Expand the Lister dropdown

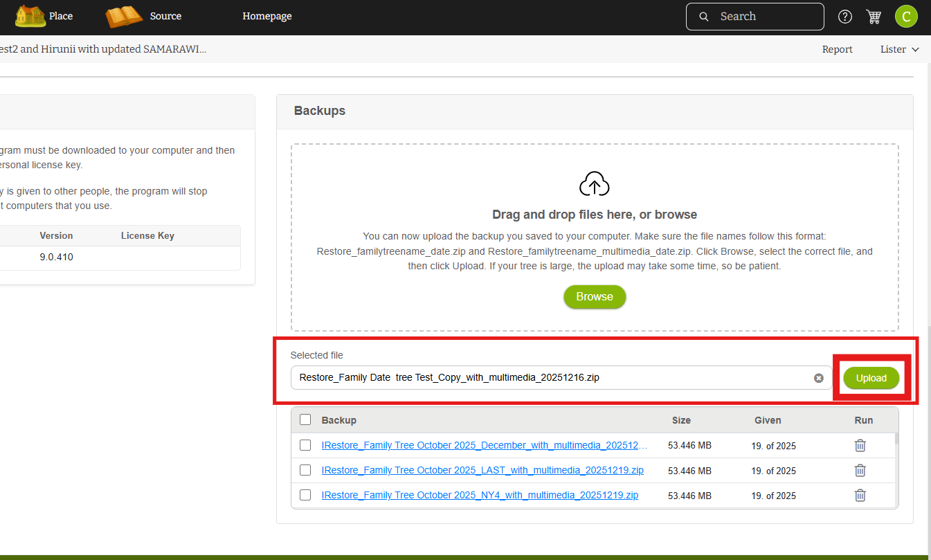[899, 49]
